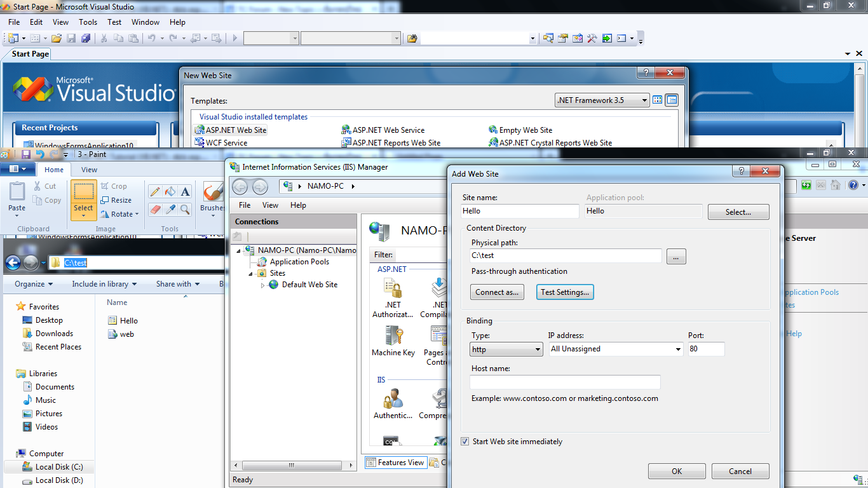
Task: Click Back button in Explorer window
Action: [x=13, y=262]
